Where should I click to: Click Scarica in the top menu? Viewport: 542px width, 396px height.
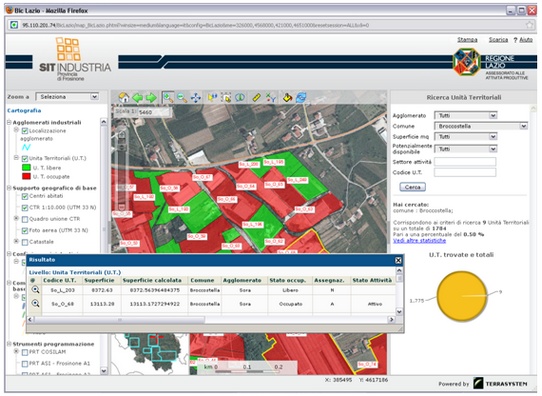(498, 40)
